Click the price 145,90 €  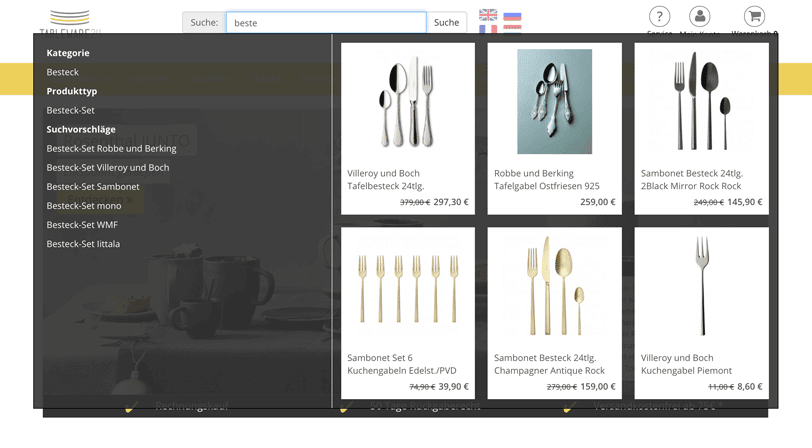click(745, 202)
